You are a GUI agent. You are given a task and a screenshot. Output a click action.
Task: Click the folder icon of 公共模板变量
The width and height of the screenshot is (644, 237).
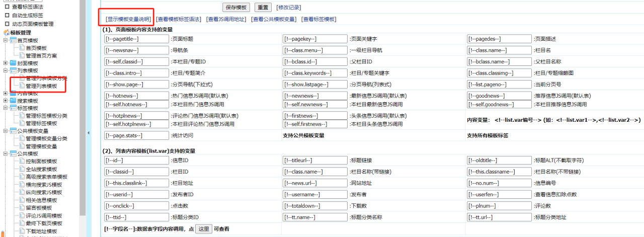[13, 131]
